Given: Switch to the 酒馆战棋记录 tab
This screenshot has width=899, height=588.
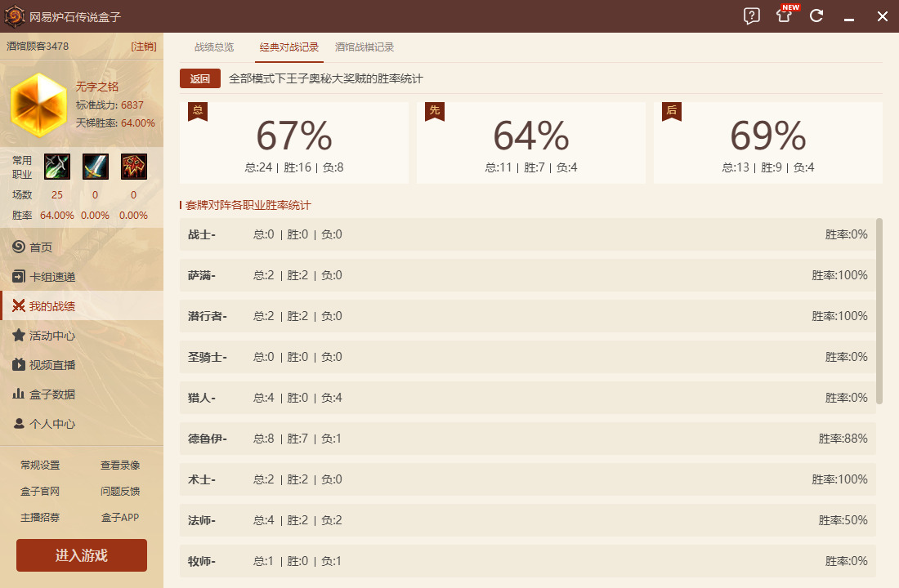Looking at the screenshot, I should pos(365,47).
